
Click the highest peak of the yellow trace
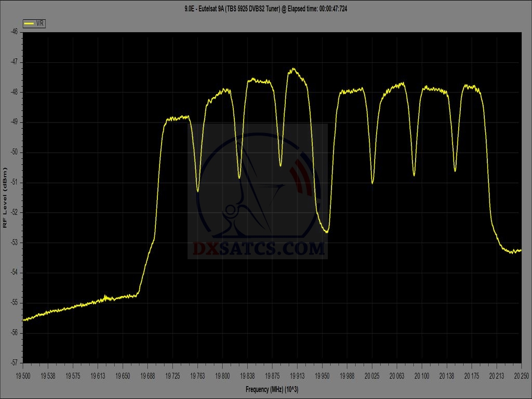click(294, 69)
